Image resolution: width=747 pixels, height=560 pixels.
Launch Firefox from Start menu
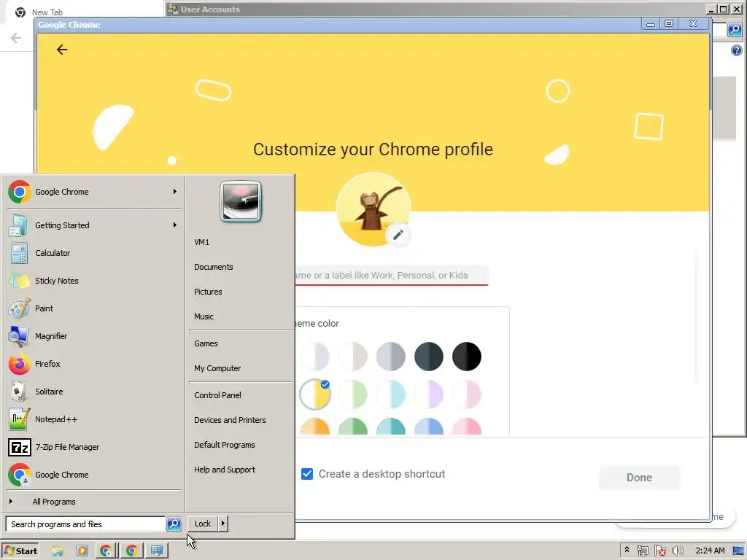[x=94, y=364]
